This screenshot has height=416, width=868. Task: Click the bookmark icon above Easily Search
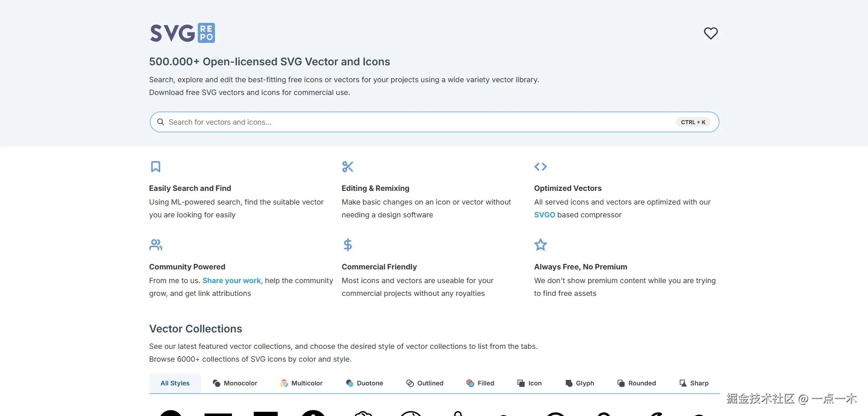(156, 167)
